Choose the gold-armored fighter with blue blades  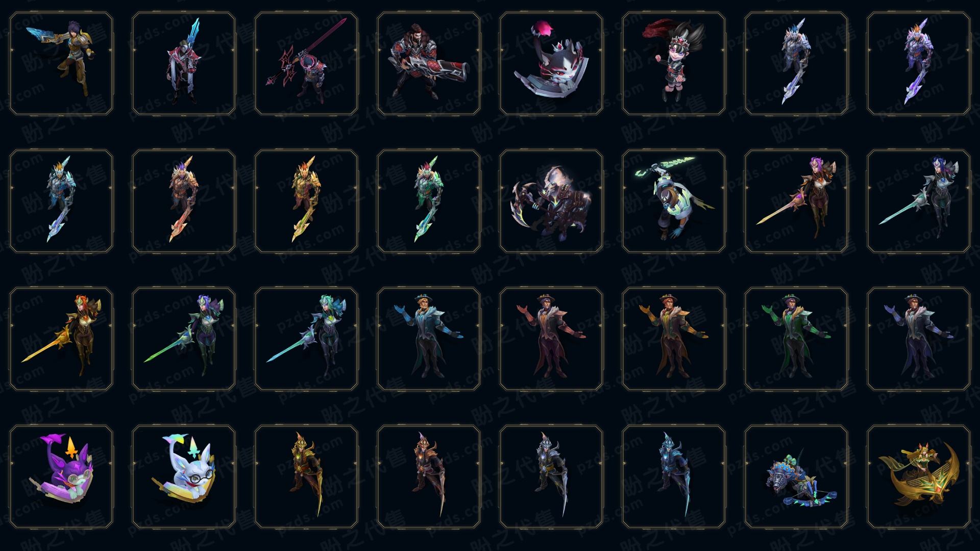point(61,64)
